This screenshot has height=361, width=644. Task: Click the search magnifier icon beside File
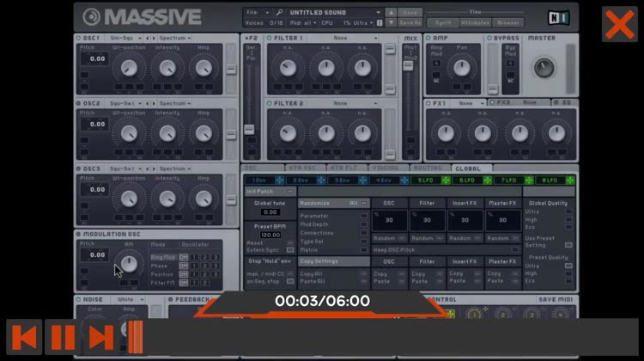[279, 13]
